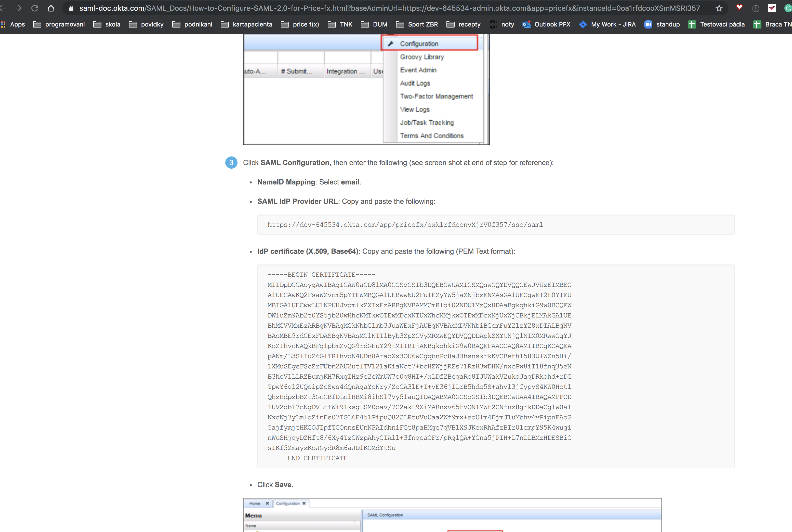The image size is (792, 532).
Task: Click the circular 1Password extension icon
Action: coord(756,8)
